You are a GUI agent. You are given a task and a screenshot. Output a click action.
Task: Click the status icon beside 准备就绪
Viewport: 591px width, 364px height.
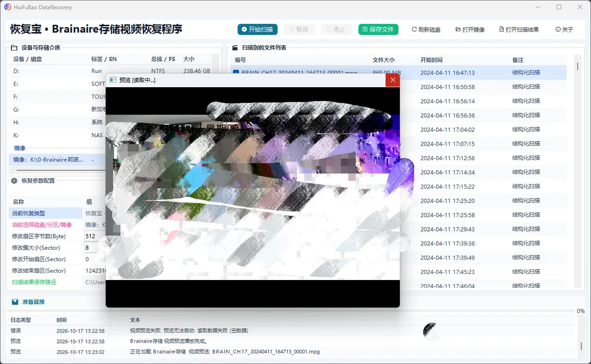coord(15,302)
